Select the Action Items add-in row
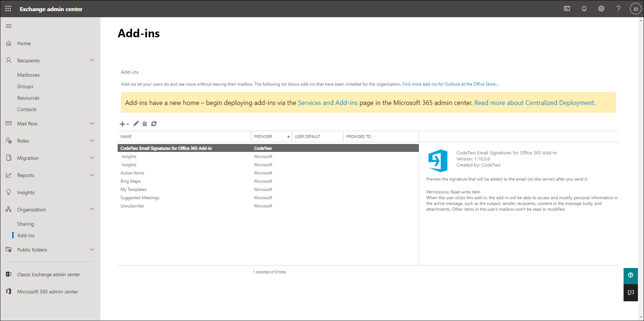The height and width of the screenshot is (321, 644). [x=268, y=173]
